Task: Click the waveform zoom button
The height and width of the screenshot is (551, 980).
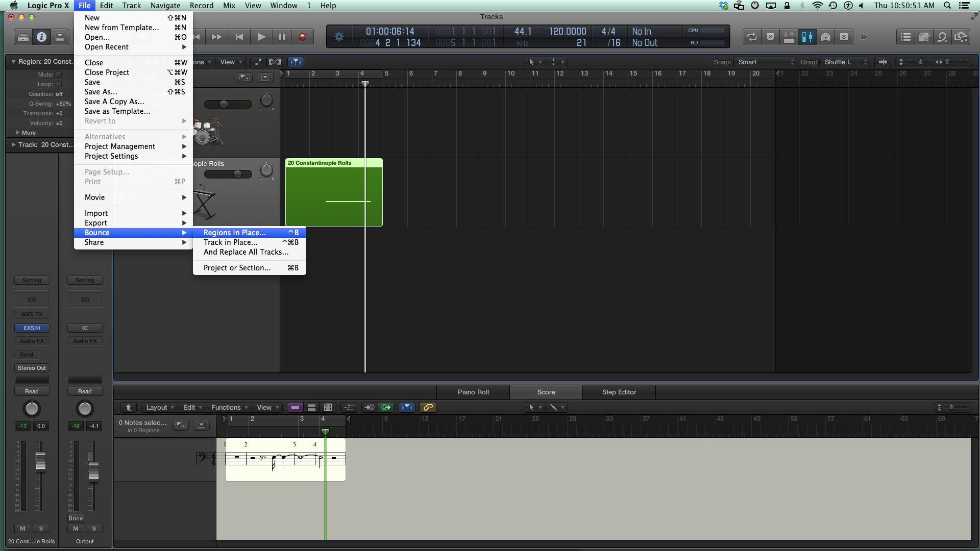Action: [883, 62]
